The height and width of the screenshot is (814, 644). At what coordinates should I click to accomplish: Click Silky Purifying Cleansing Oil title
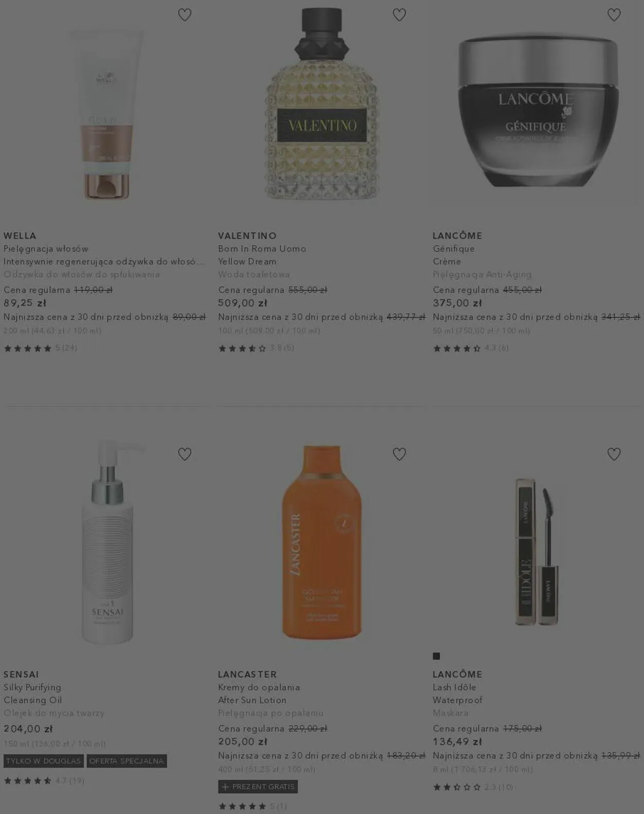33,693
